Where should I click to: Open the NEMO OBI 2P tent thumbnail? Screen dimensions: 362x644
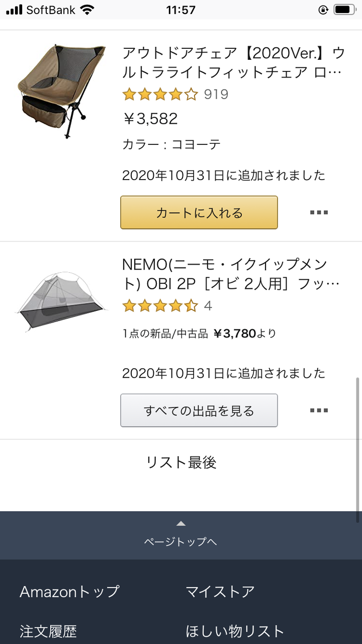point(61,302)
